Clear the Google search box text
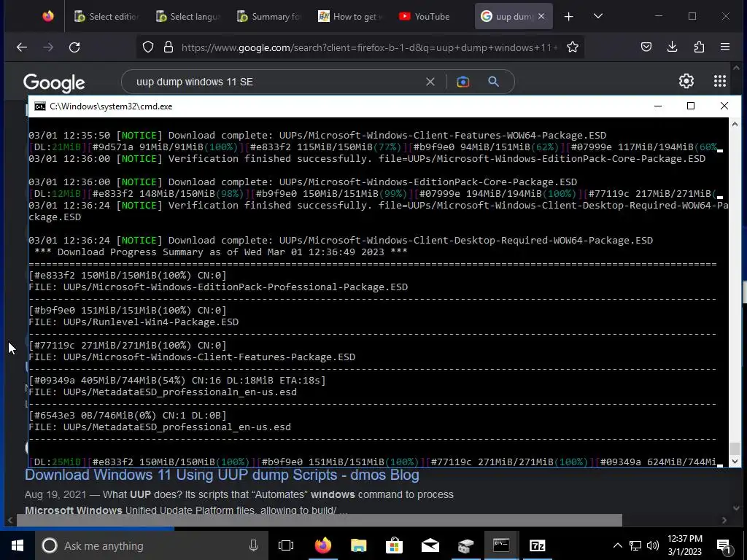 pos(430,82)
